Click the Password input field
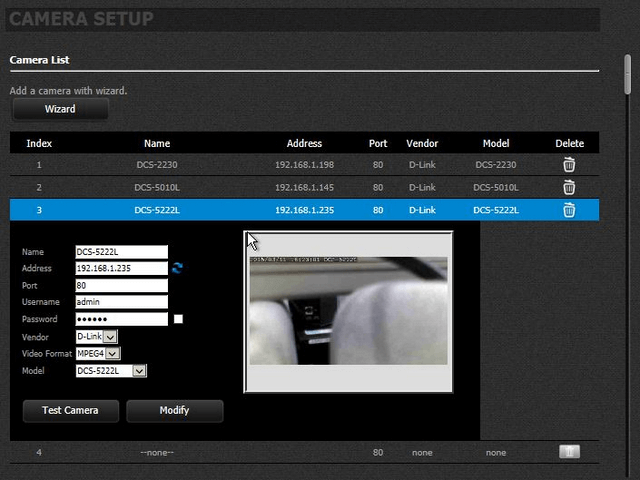The image size is (640, 480). 122,319
